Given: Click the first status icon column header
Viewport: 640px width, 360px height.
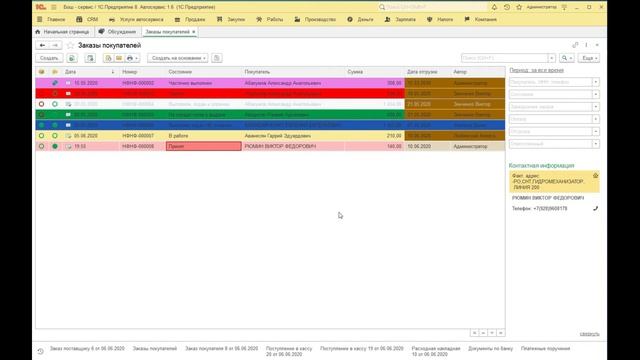Looking at the screenshot, I should (41, 72).
